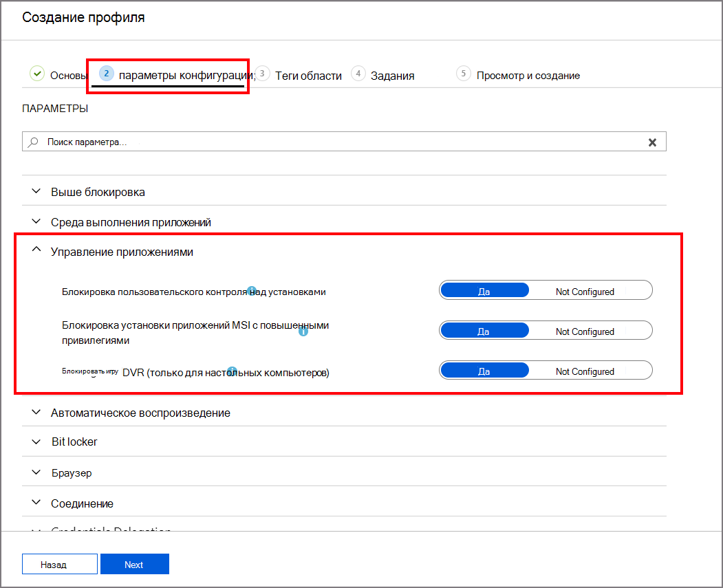The height and width of the screenshot is (588, 723).
Task: Click the Next button
Action: (134, 565)
